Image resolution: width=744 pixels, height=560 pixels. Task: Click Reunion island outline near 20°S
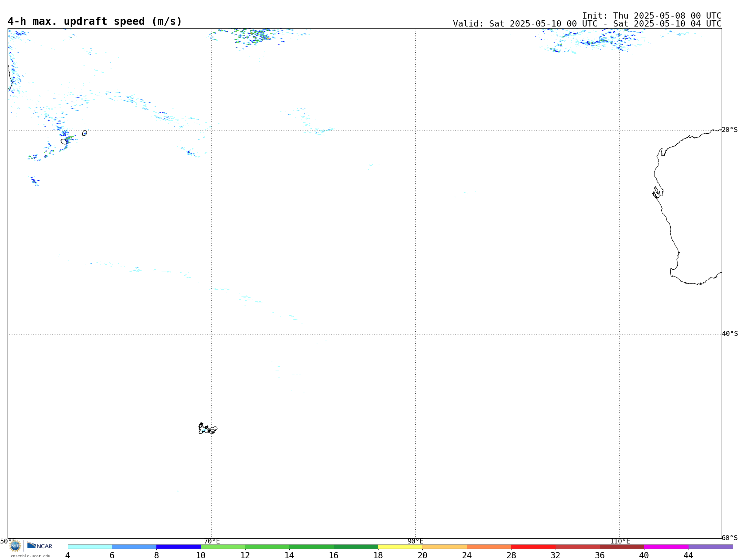tap(64, 142)
